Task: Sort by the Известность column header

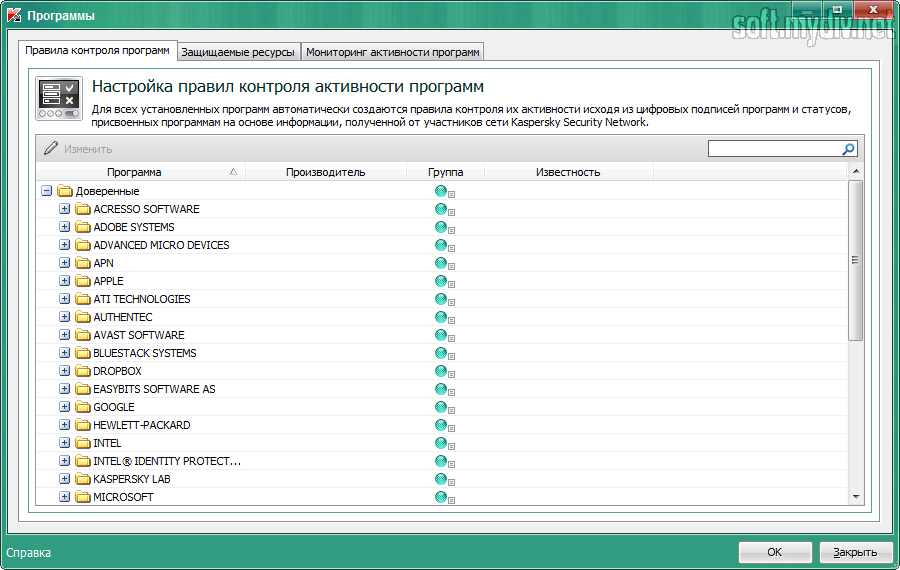Action: [568, 172]
